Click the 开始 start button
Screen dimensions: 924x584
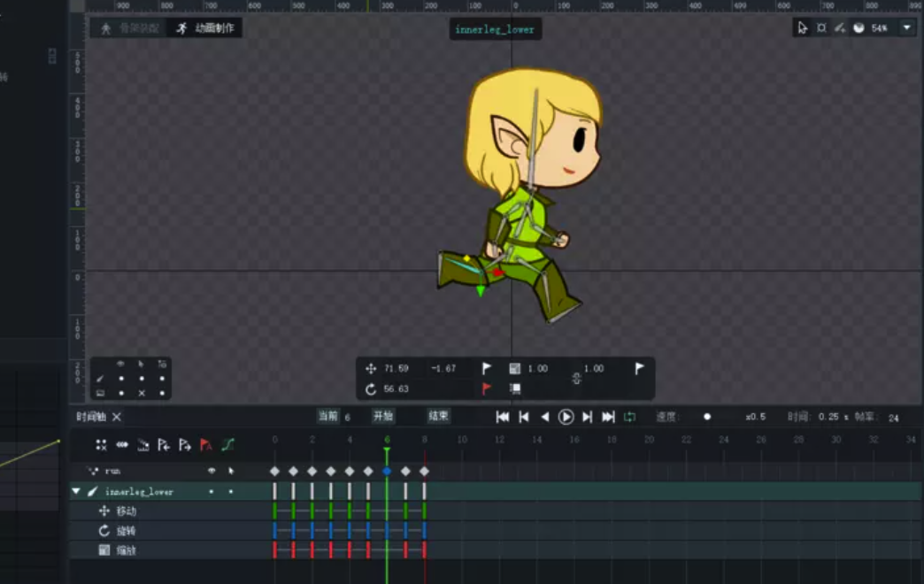(382, 416)
